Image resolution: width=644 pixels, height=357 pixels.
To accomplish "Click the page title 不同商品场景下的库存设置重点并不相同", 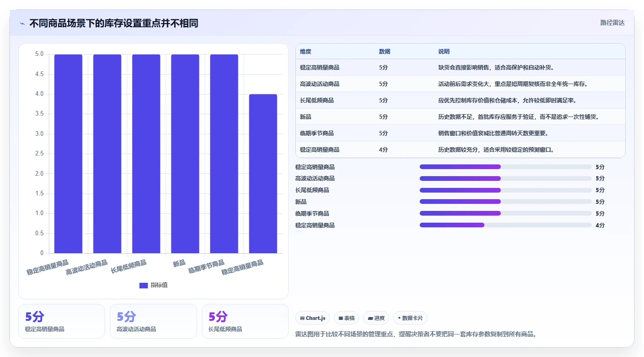I will [114, 23].
